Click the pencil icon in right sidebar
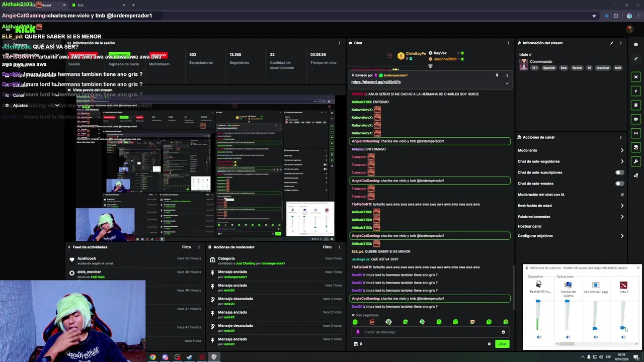The image size is (644, 362). pyautogui.click(x=636, y=59)
